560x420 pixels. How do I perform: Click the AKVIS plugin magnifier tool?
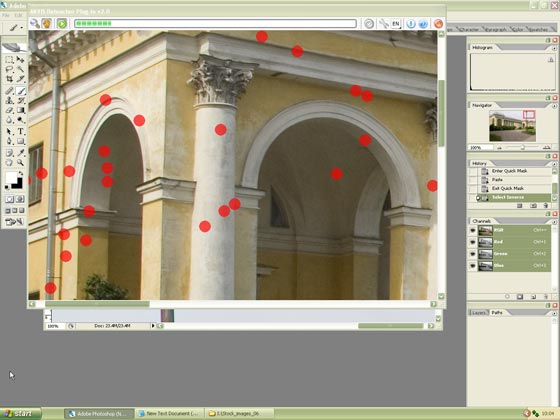35,24
